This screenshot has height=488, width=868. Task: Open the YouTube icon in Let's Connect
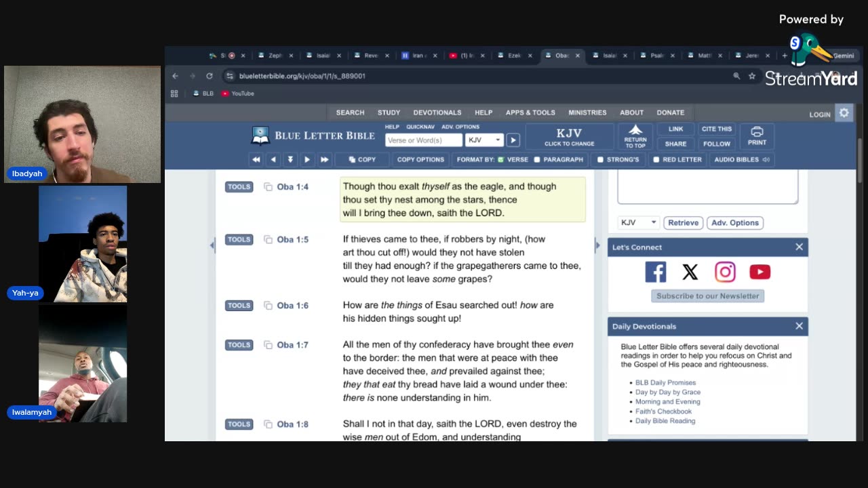click(x=759, y=272)
